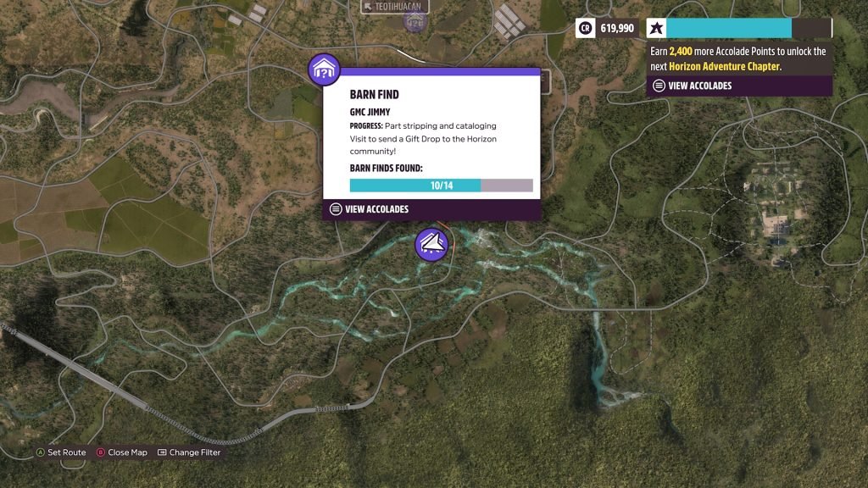Select the Set Route option
The width and height of the screenshot is (868, 488).
tap(61, 452)
